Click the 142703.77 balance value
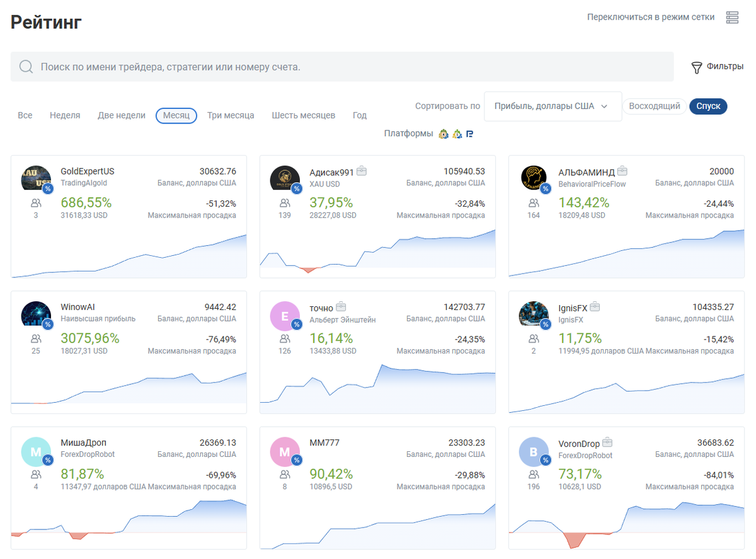 click(464, 307)
